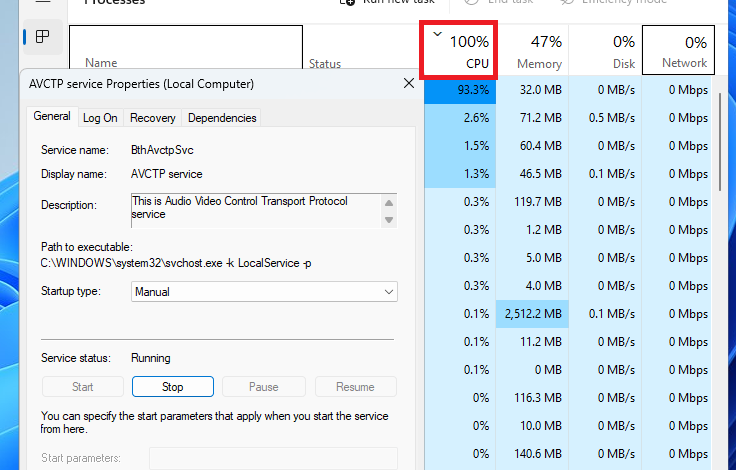Close the AVCTP service Properties dialog
736x470 pixels.
click(408, 83)
